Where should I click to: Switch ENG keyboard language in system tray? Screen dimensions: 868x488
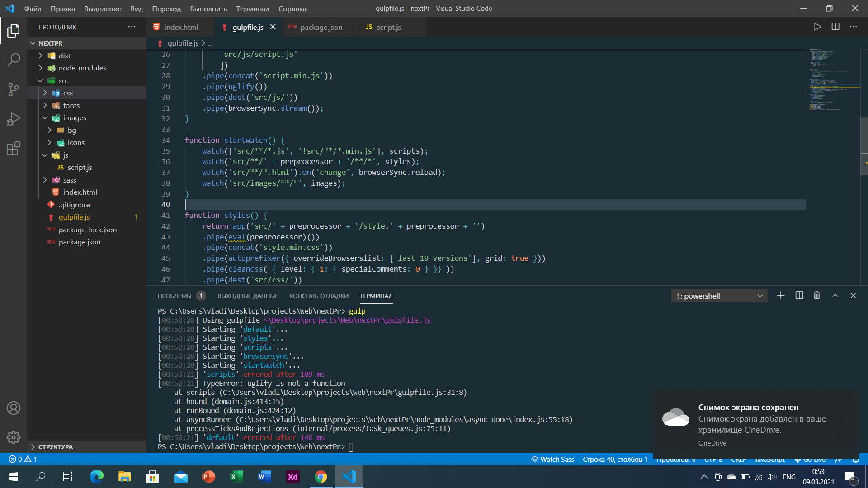tap(789, 477)
